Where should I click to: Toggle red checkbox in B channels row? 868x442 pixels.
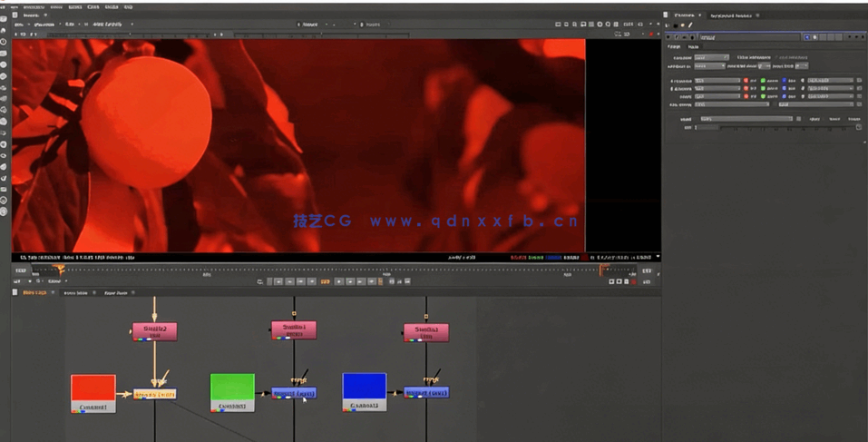point(746,89)
